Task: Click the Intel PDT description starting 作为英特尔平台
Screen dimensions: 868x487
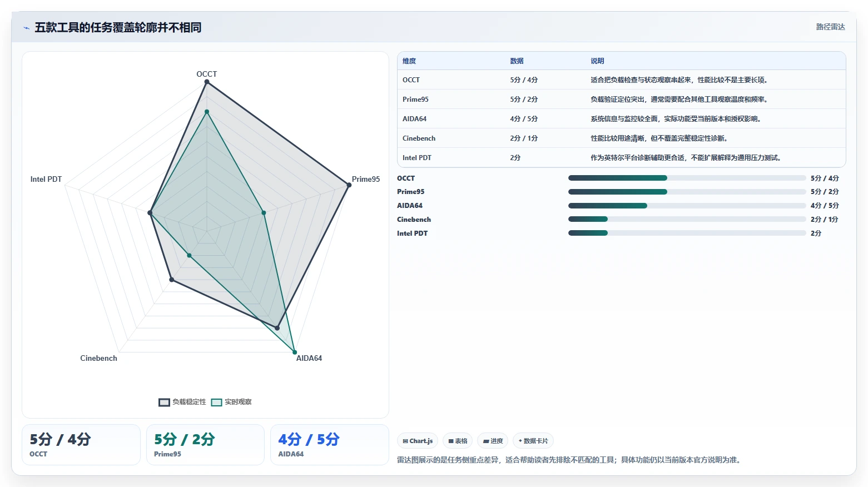Action: (x=687, y=158)
